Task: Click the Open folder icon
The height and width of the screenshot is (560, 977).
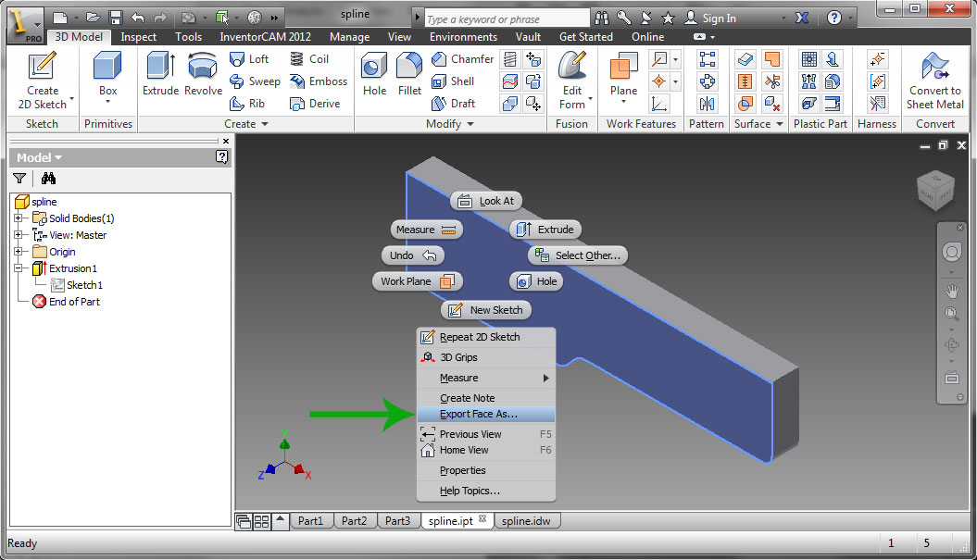Action: [x=93, y=18]
